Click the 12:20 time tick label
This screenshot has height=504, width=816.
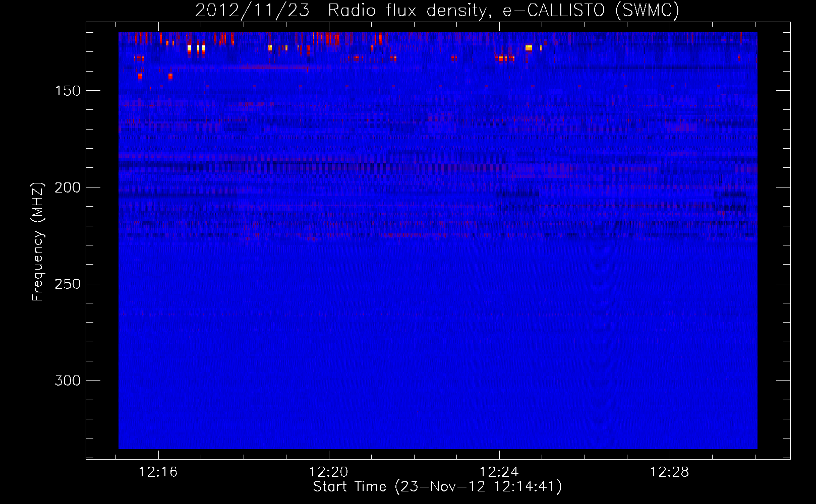coord(329,472)
